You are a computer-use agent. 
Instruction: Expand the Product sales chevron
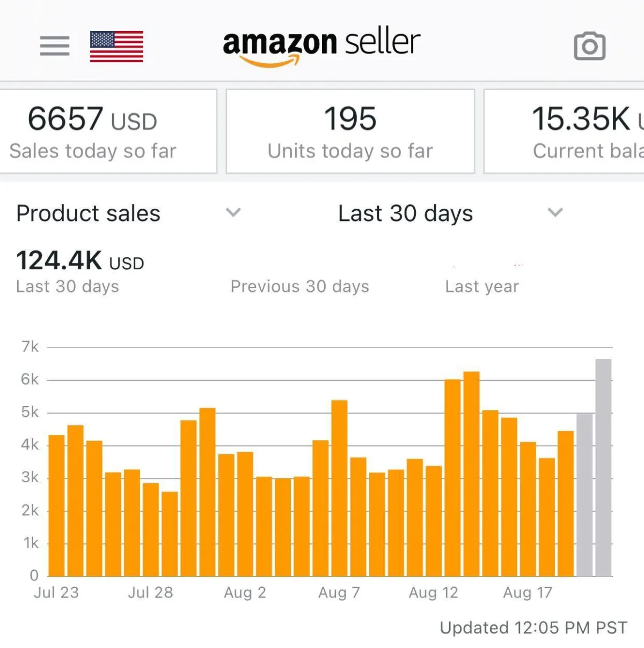(x=233, y=212)
